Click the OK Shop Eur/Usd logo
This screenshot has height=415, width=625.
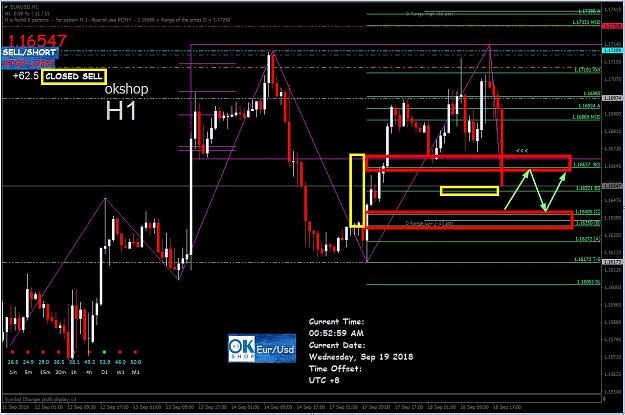coord(262,348)
